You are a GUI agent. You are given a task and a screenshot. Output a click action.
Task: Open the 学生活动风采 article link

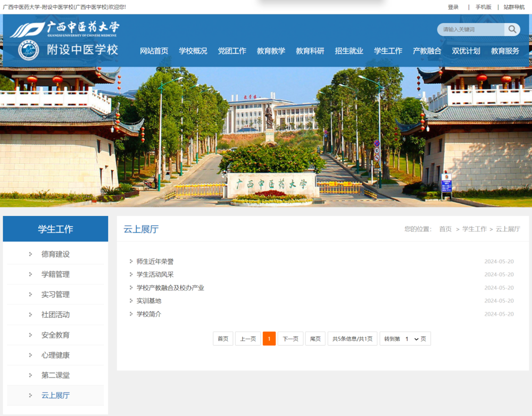point(155,274)
